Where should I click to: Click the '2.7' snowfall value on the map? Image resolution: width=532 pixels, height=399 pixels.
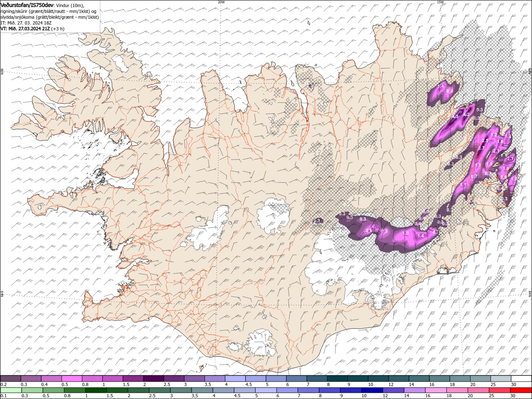tap(481, 148)
